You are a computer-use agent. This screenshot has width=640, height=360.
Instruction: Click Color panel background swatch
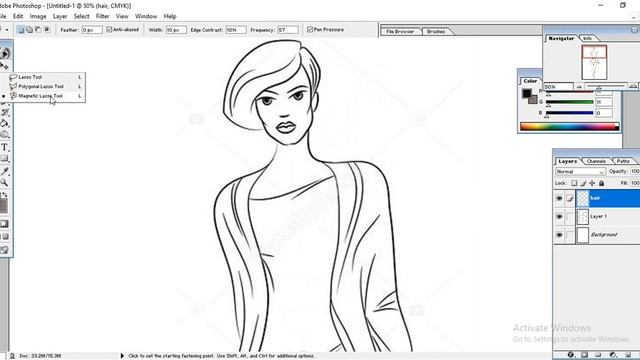coord(533,99)
